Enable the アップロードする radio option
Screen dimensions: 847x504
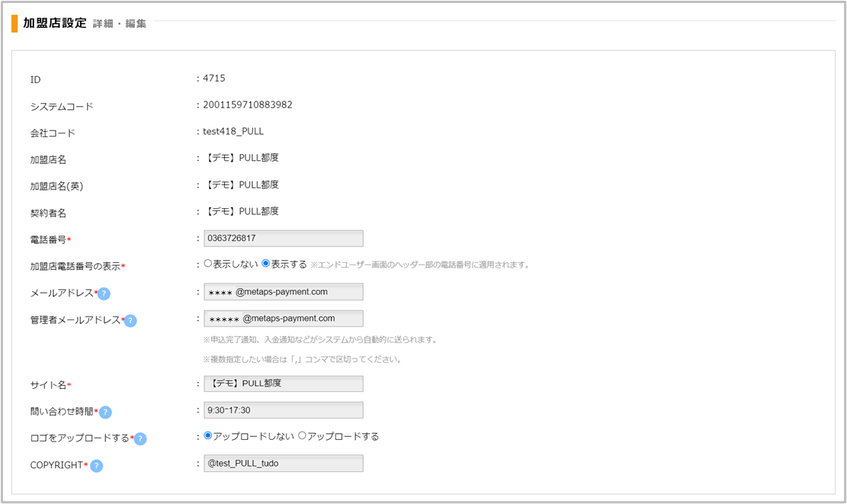302,436
